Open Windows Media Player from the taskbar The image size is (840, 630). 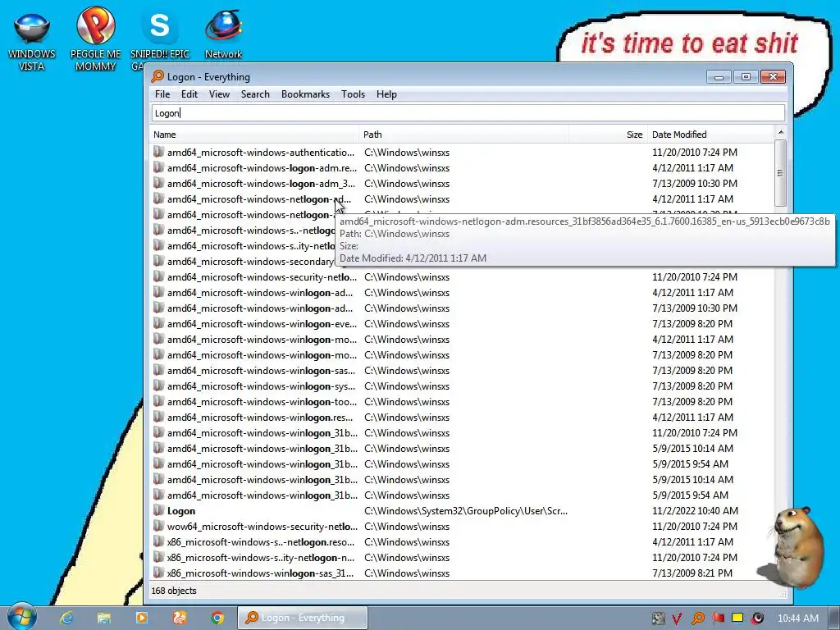click(x=141, y=618)
